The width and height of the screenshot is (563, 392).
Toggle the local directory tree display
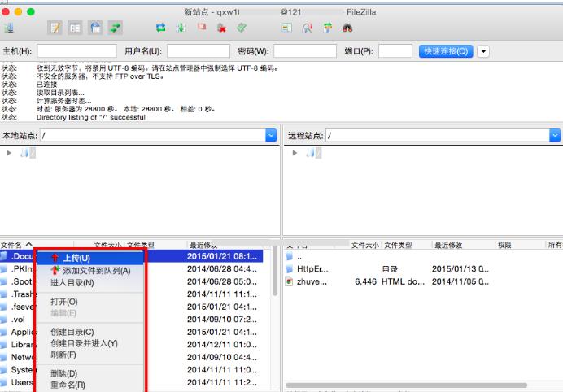75,28
